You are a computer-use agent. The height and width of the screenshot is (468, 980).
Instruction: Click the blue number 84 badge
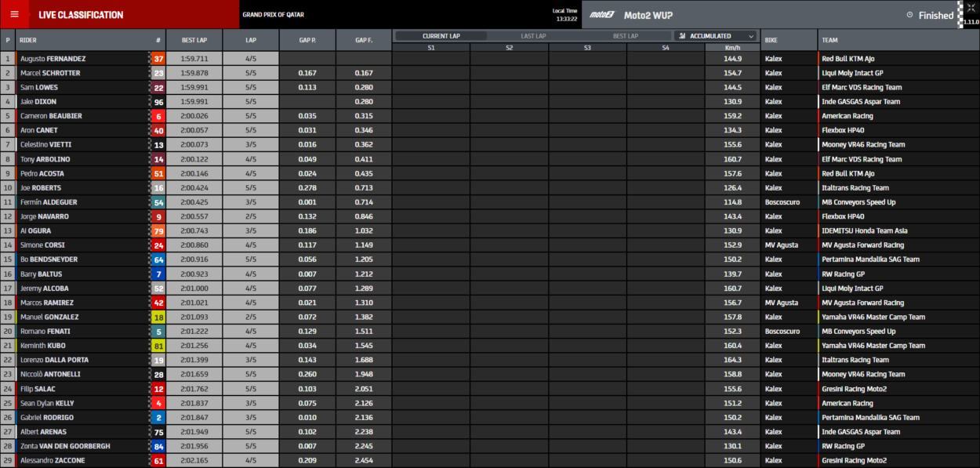(x=158, y=446)
